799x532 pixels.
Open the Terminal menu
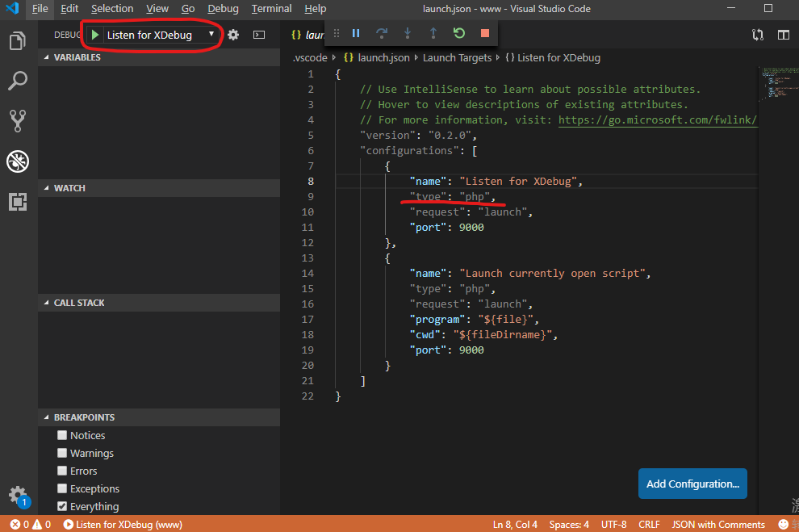tap(272, 9)
